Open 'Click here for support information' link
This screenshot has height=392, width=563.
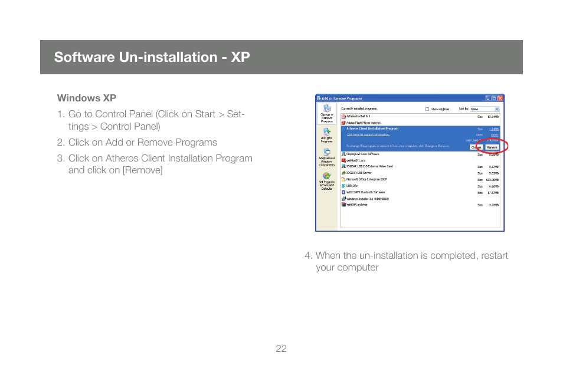click(x=368, y=134)
